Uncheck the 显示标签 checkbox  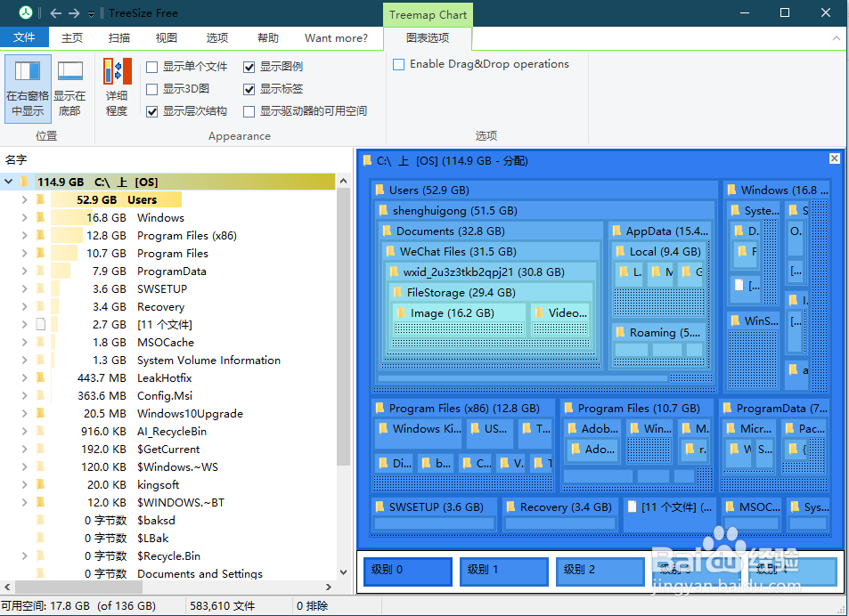[x=249, y=89]
